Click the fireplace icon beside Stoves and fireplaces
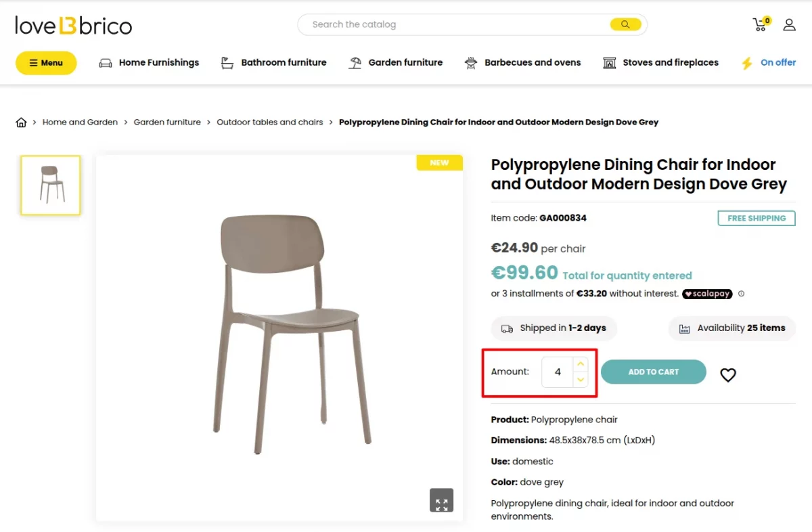Image resolution: width=812 pixels, height=532 pixels. (x=608, y=62)
